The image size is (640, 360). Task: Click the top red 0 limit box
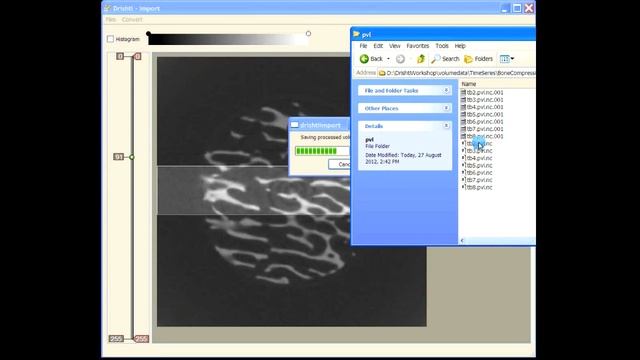click(x=138, y=56)
